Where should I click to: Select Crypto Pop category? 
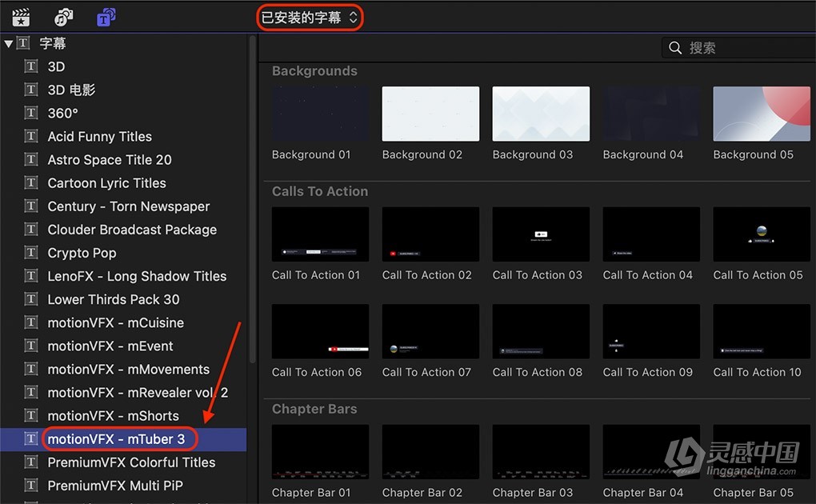click(x=82, y=253)
